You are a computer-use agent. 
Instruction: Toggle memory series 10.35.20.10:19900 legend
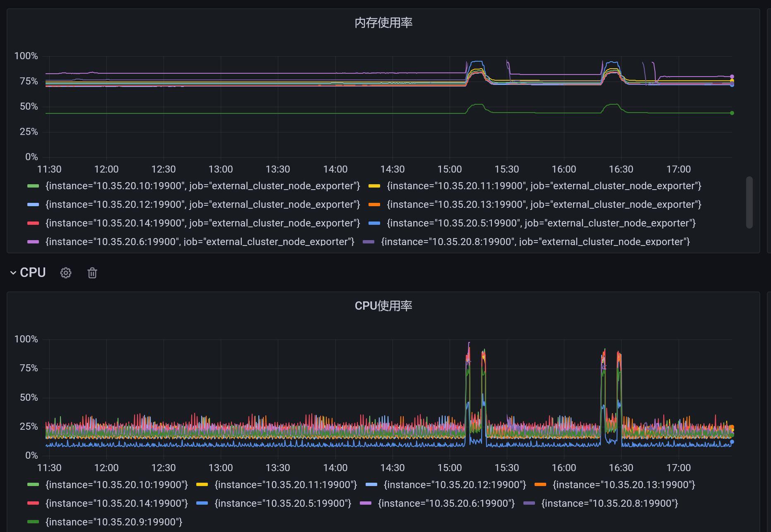coord(203,186)
